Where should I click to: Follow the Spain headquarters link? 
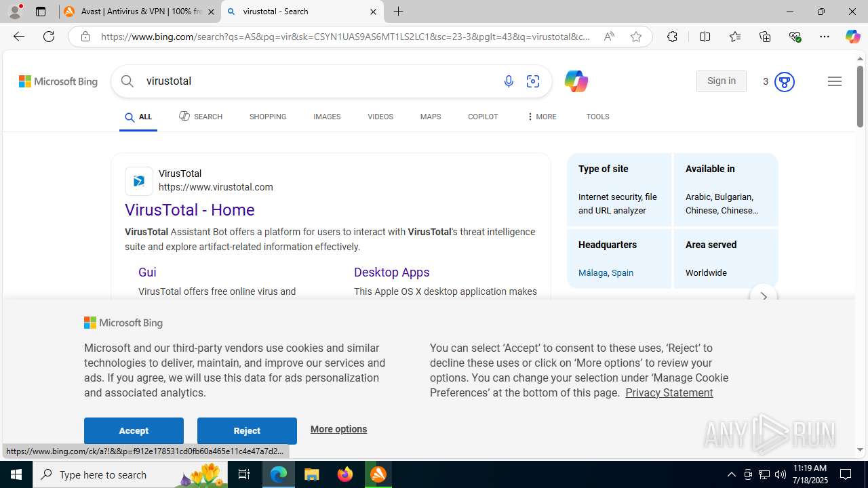click(x=623, y=273)
